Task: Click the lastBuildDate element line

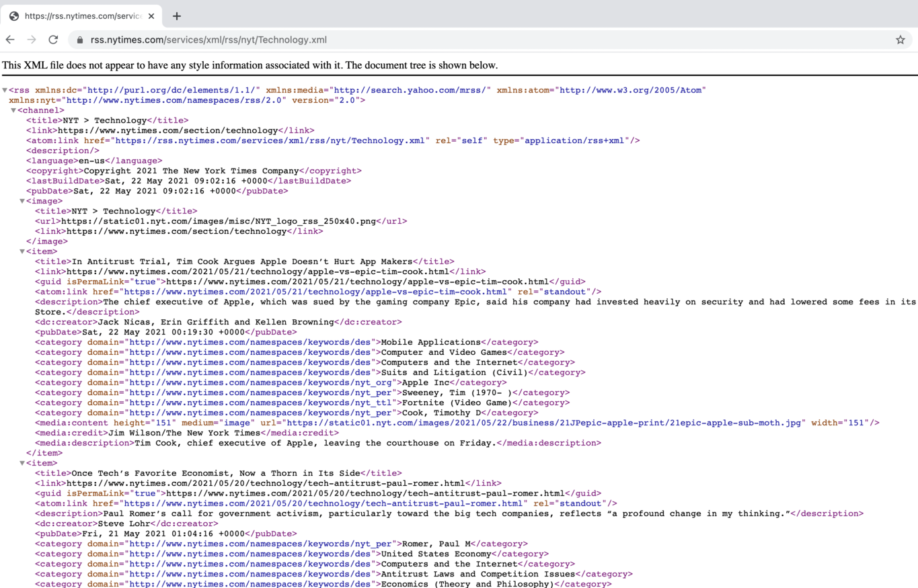Action: coord(188,181)
